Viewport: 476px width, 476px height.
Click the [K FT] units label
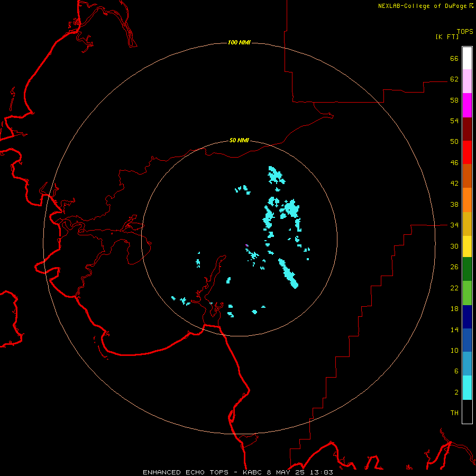pyautogui.click(x=447, y=36)
